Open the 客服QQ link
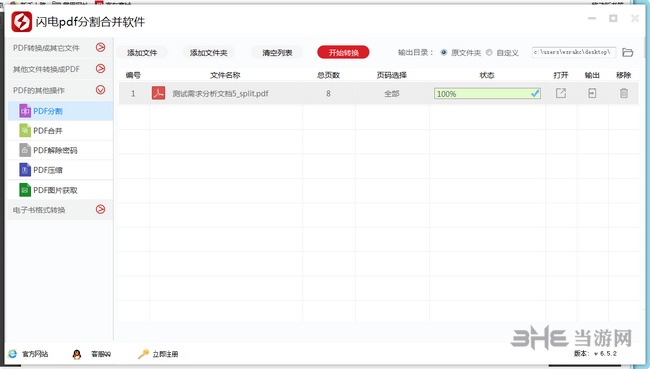The width and height of the screenshot is (650, 369). (x=101, y=354)
